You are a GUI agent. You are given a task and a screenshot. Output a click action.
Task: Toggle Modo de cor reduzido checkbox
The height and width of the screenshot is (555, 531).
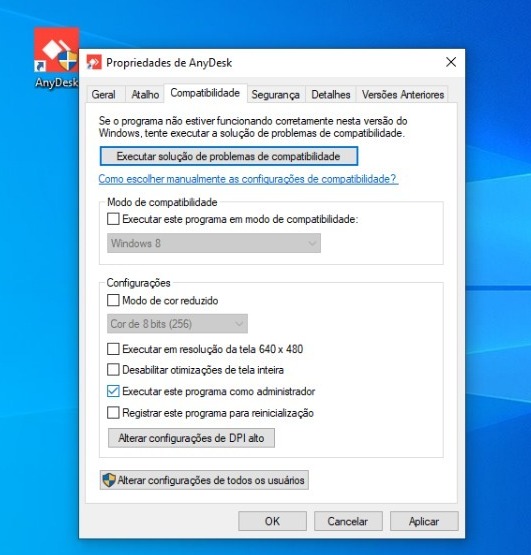click(x=113, y=300)
